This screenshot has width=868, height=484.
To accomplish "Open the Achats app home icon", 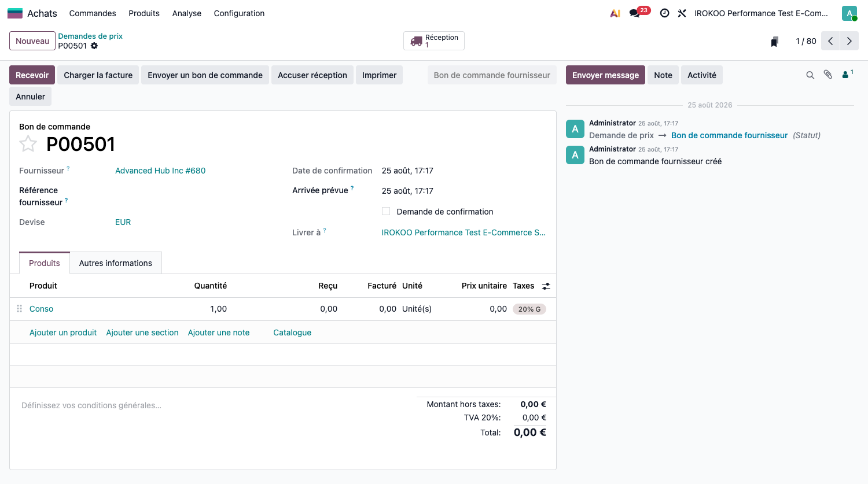I will pyautogui.click(x=15, y=13).
